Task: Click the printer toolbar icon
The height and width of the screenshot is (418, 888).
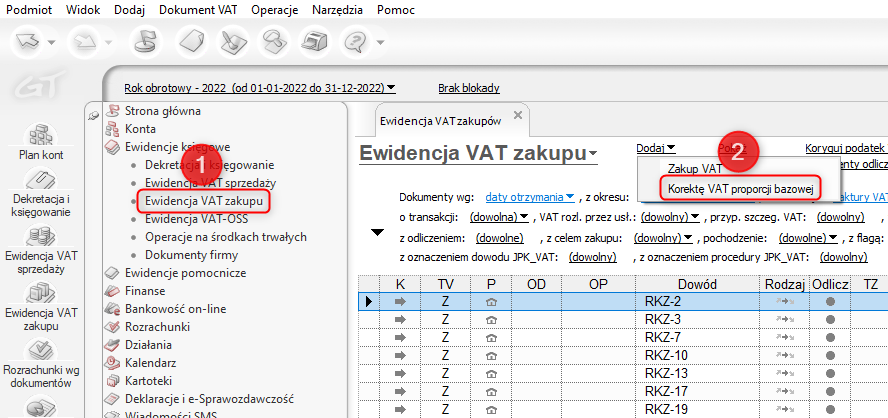Action: [314, 42]
